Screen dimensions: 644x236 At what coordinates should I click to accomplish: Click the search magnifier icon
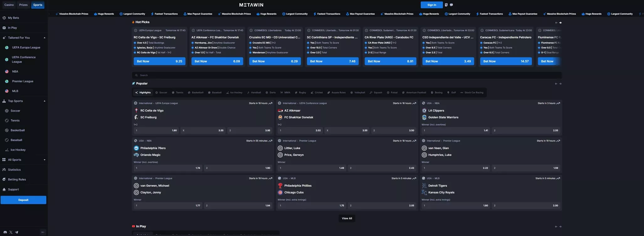[x=136, y=75]
